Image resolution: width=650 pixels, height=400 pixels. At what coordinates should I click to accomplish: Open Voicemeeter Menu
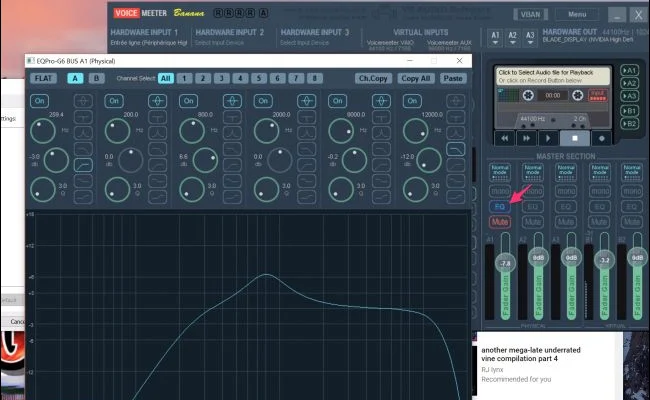(x=577, y=15)
